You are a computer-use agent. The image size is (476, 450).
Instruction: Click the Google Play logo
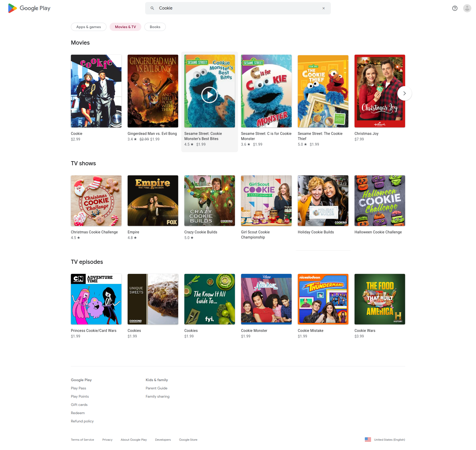(29, 8)
